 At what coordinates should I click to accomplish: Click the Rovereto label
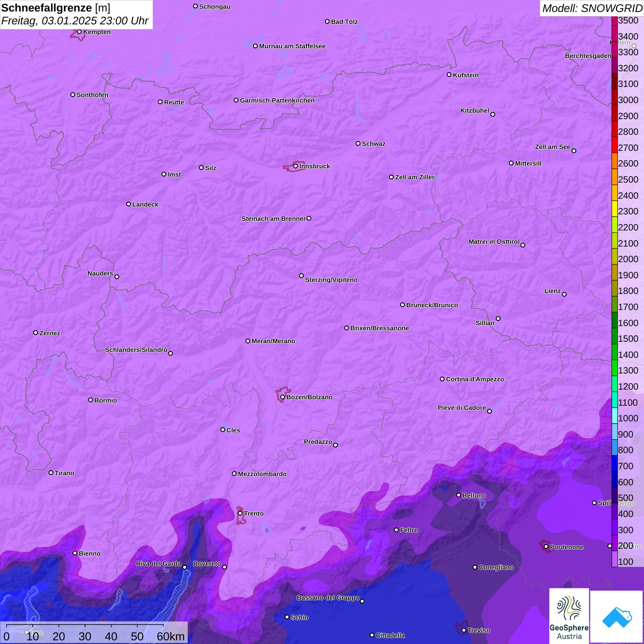tap(207, 563)
